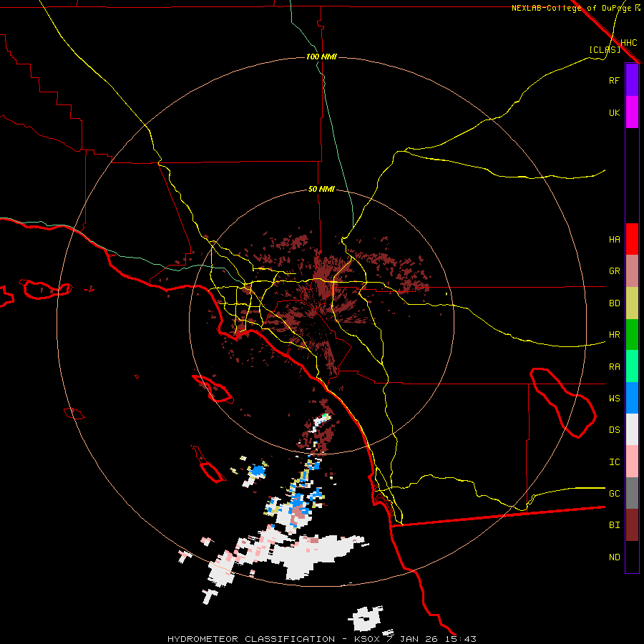Pick the DS white legend swatch
The image size is (644, 644).
point(632,429)
